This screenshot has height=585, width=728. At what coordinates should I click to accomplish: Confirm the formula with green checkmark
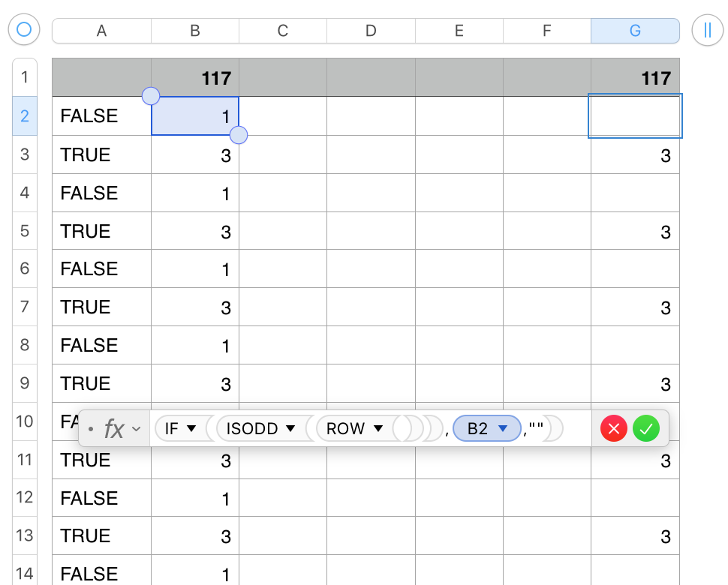tap(646, 428)
